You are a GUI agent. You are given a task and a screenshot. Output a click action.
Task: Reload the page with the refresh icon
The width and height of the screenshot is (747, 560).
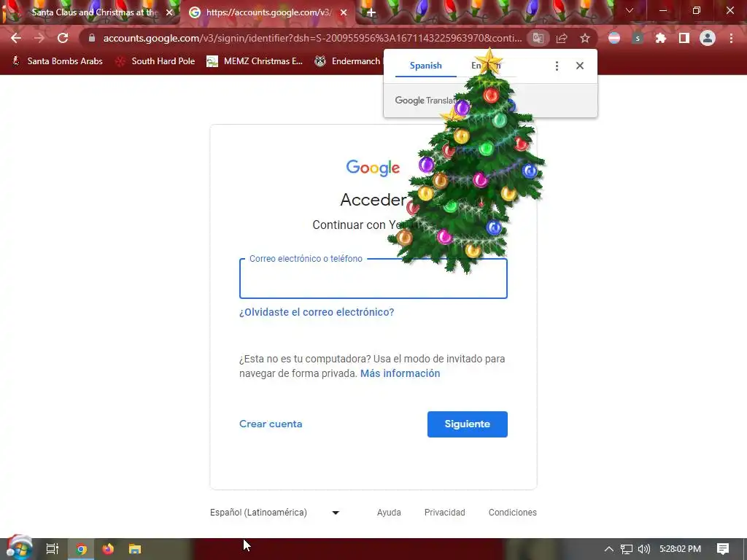[x=63, y=38]
